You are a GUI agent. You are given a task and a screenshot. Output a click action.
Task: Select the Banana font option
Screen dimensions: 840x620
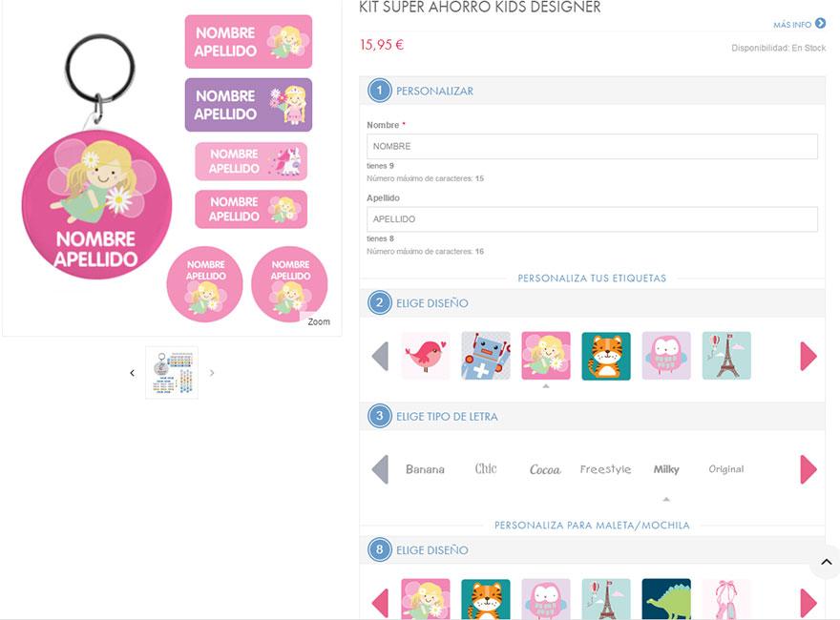pyautogui.click(x=426, y=469)
